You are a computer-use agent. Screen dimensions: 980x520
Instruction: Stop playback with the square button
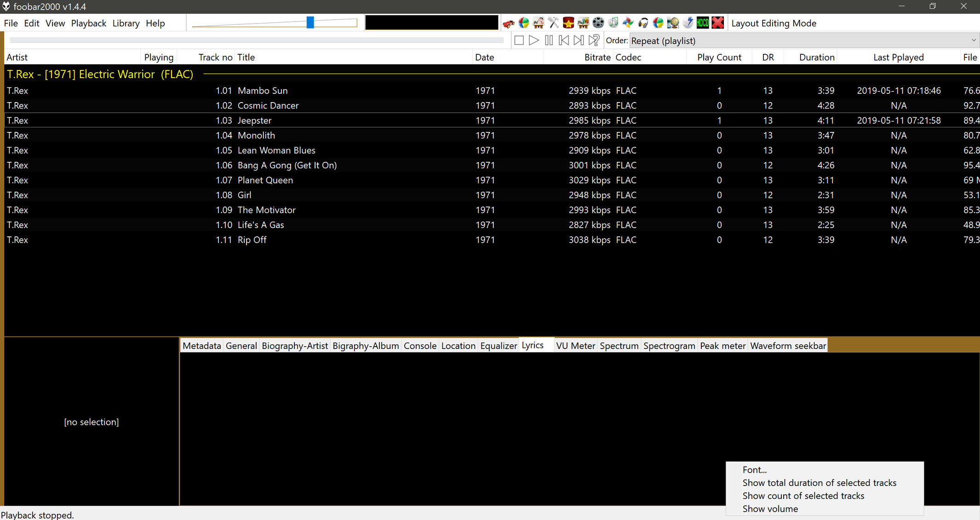[519, 40]
